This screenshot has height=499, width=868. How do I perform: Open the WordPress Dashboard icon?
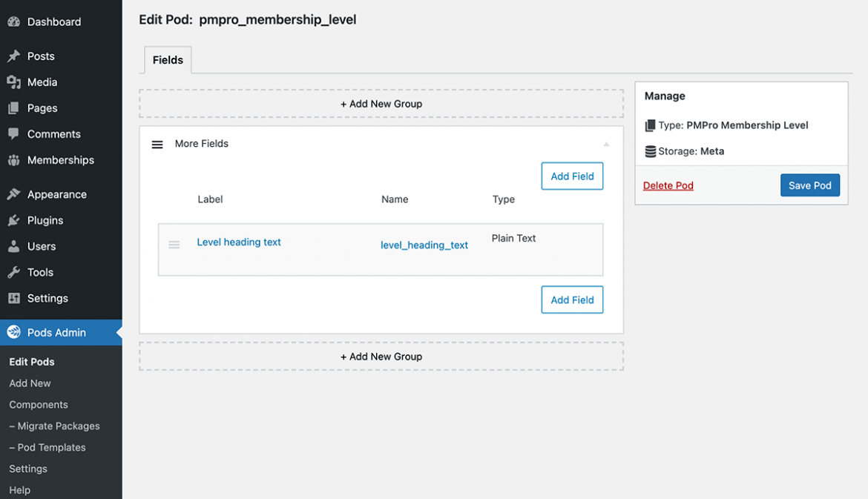pyautogui.click(x=13, y=21)
